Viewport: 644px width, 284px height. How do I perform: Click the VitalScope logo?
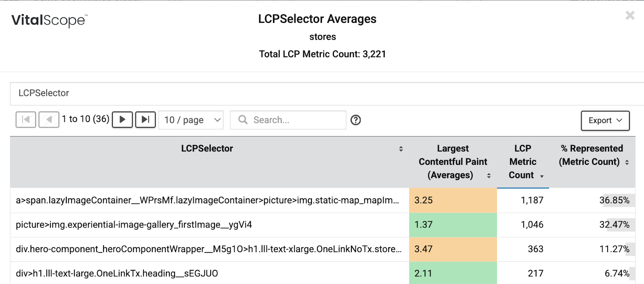click(x=49, y=20)
